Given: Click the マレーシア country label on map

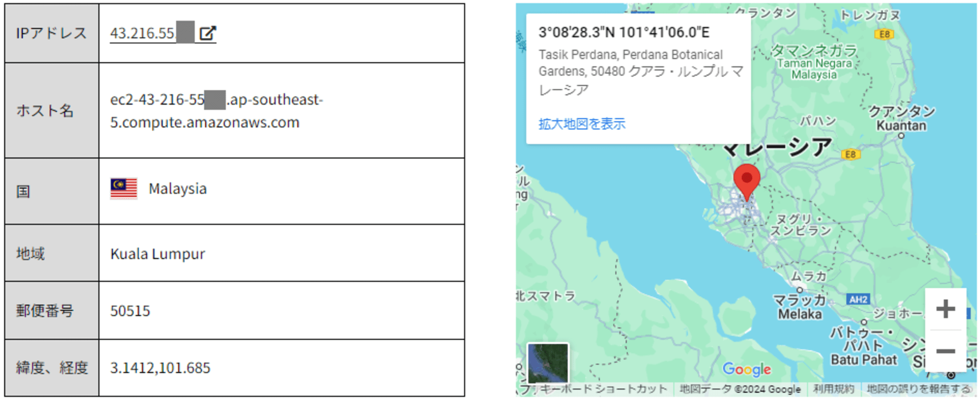Looking at the screenshot, I should pyautogui.click(x=777, y=147).
